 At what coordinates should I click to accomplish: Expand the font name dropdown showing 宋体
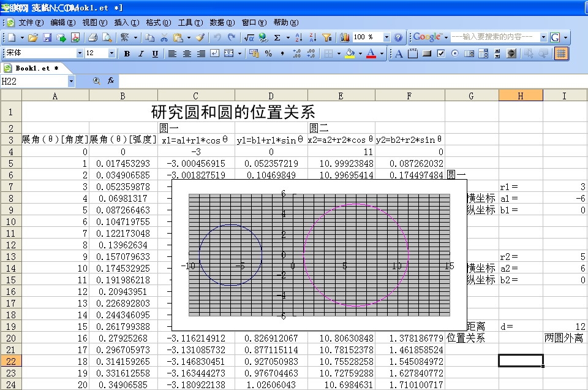coord(80,53)
